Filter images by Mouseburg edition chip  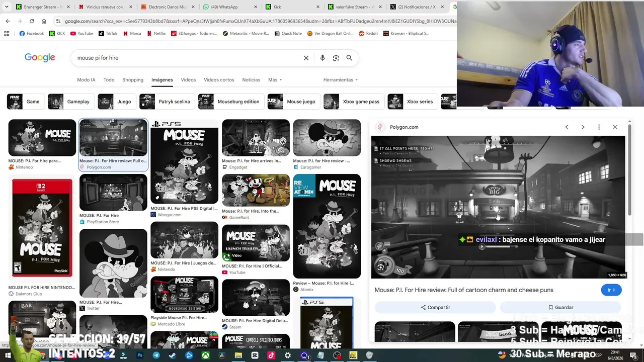(231, 102)
